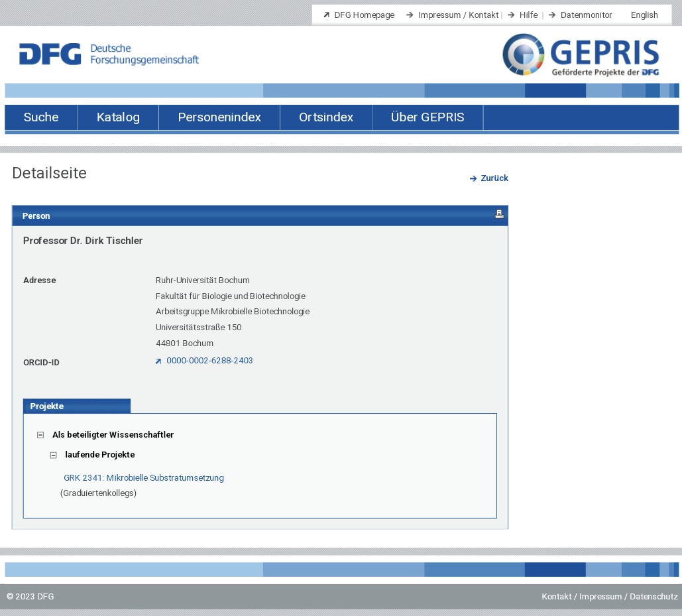Click the '© 2023 DFG' footer text

(30, 596)
